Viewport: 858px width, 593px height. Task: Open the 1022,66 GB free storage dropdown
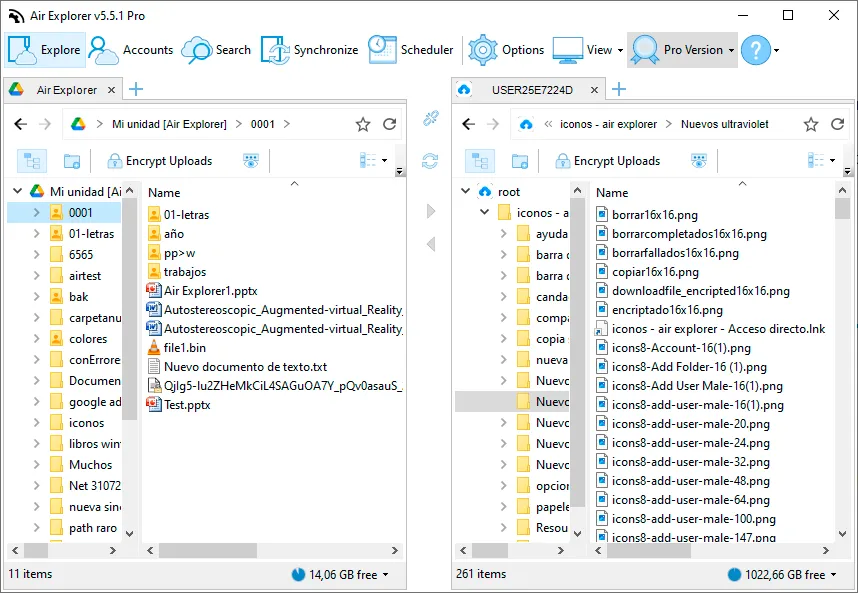[x=782, y=574]
